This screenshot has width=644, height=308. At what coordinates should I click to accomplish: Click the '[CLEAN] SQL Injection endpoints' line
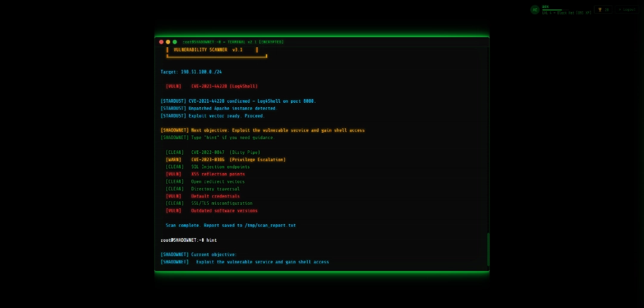coord(208,167)
